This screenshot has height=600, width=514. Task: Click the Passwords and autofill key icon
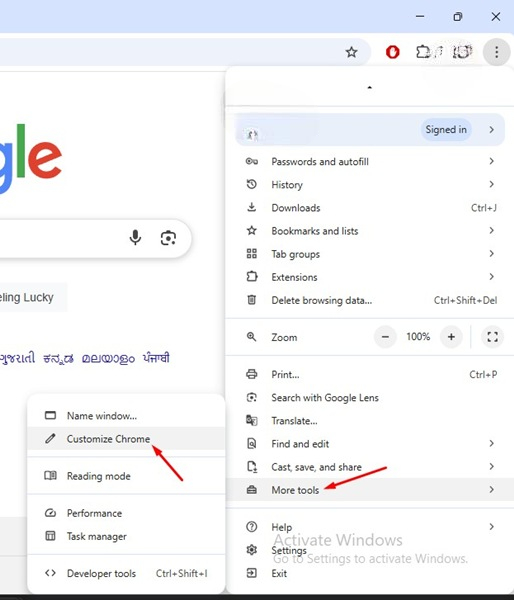[251, 161]
